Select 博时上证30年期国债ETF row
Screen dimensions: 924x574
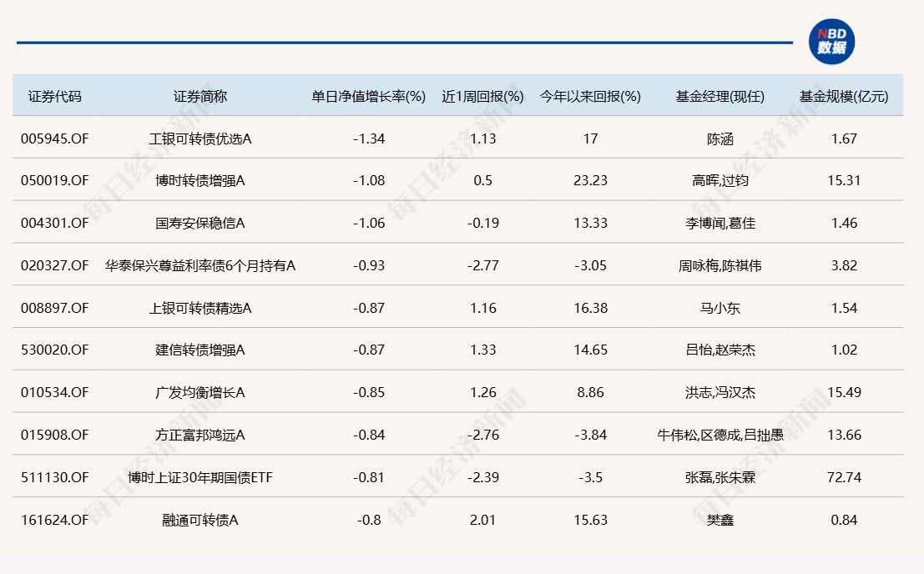tap(200, 478)
